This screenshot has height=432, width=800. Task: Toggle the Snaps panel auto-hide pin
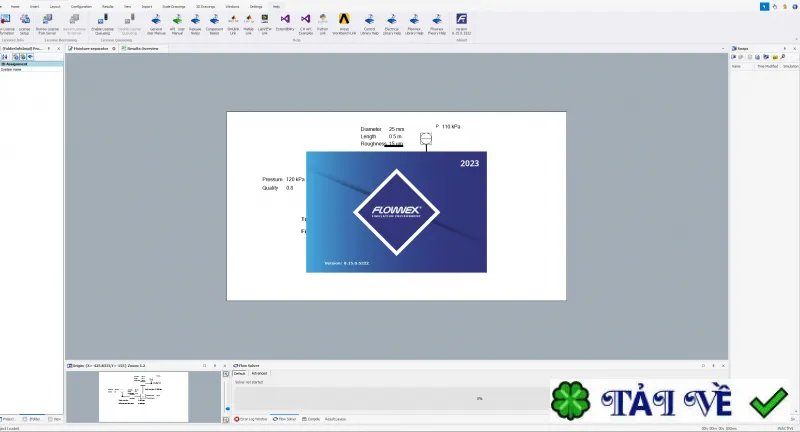coord(785,48)
